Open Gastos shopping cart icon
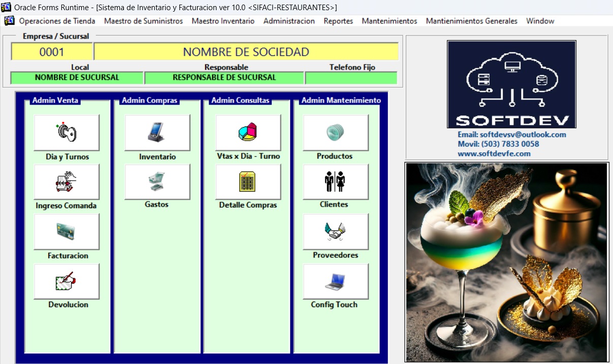 click(x=157, y=182)
